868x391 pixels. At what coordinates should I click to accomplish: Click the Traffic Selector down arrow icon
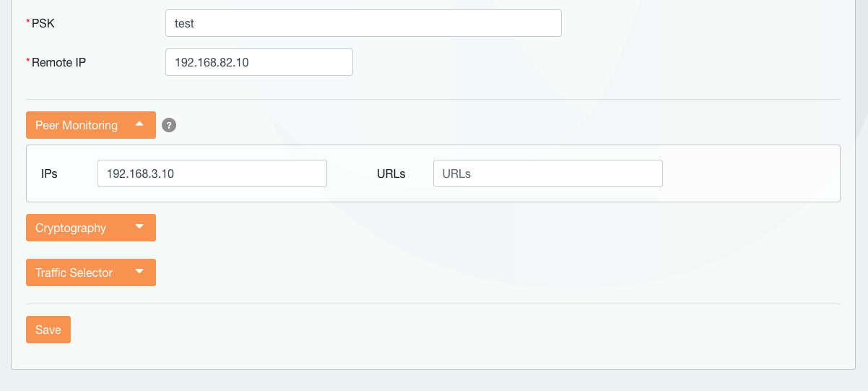pyautogui.click(x=140, y=272)
